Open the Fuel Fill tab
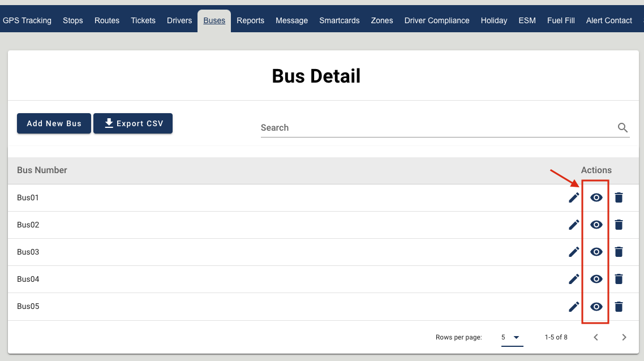Viewport: 644px width, 361px height. point(561,20)
